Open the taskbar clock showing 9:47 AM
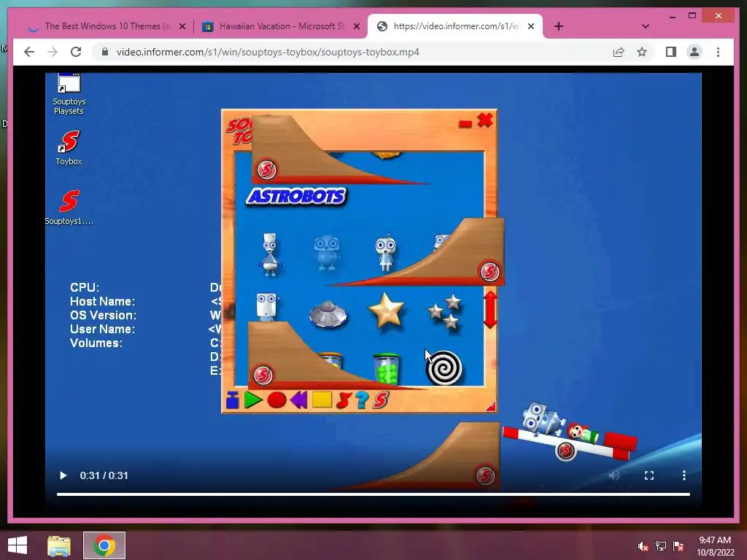Screen dimensions: 747x560 coord(716,546)
